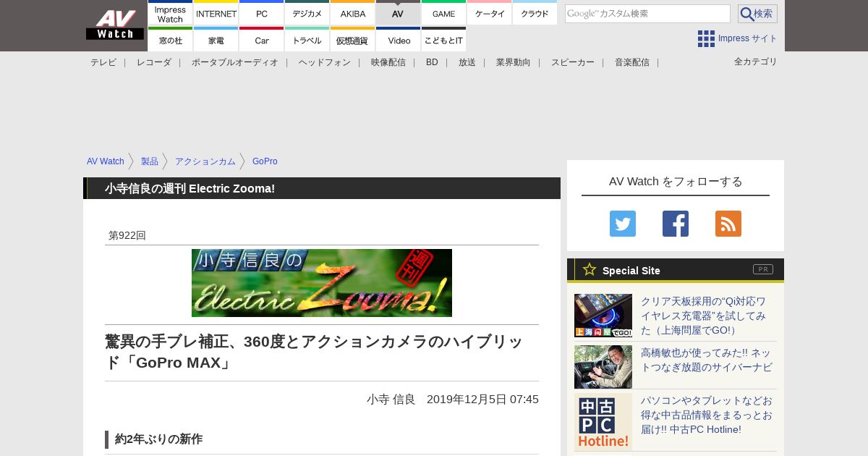
Task: Select the AV tab
Action: (x=398, y=13)
